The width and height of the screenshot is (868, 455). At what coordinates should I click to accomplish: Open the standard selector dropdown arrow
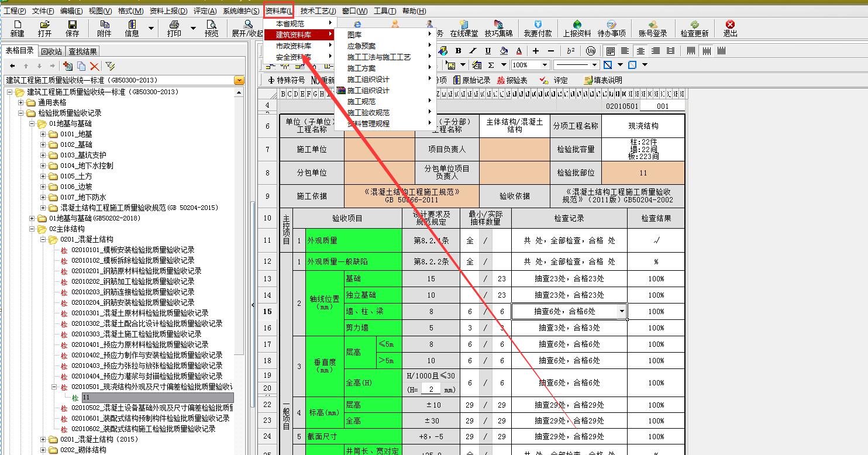click(239, 80)
